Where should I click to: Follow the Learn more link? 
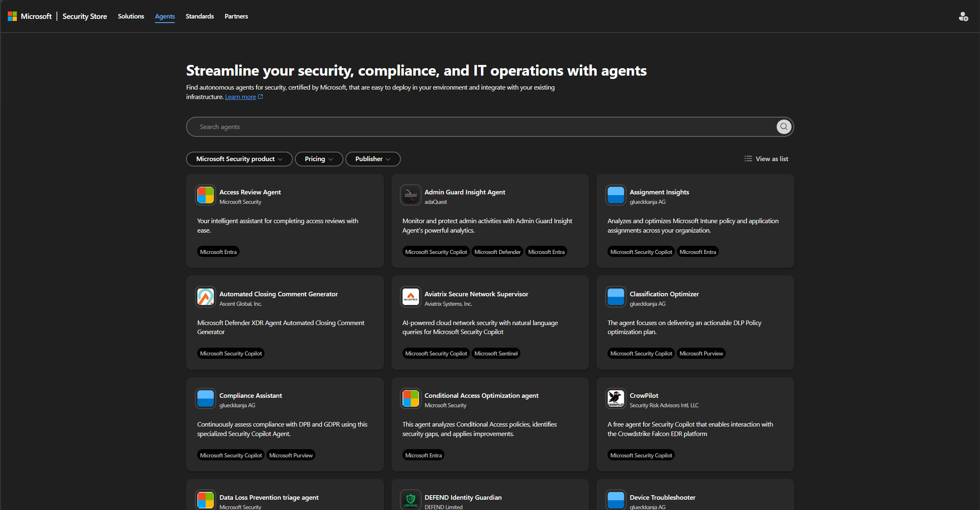241,97
